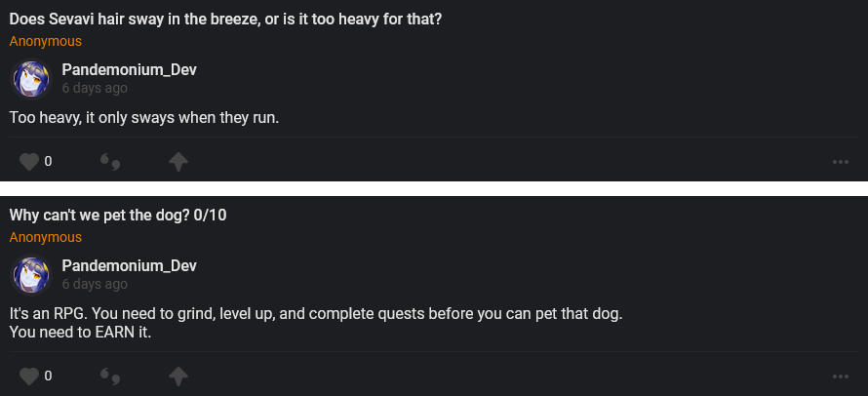Like the Sevavi hair answer with the heart
The height and width of the screenshot is (396, 868).
pos(29,161)
